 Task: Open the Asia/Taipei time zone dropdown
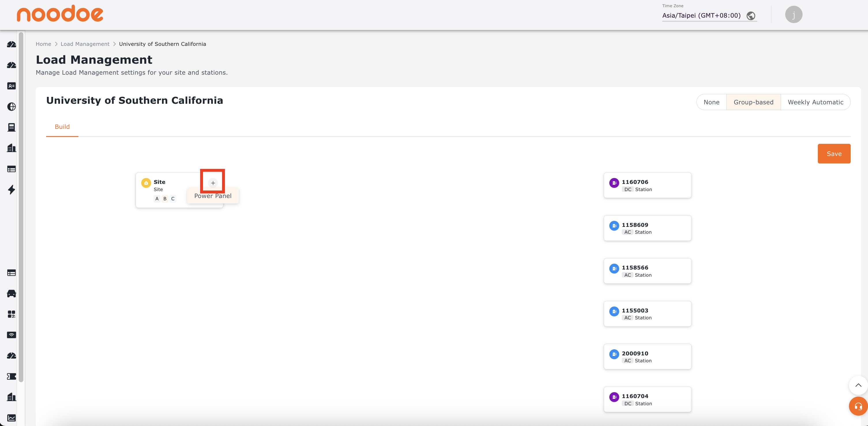(x=709, y=16)
